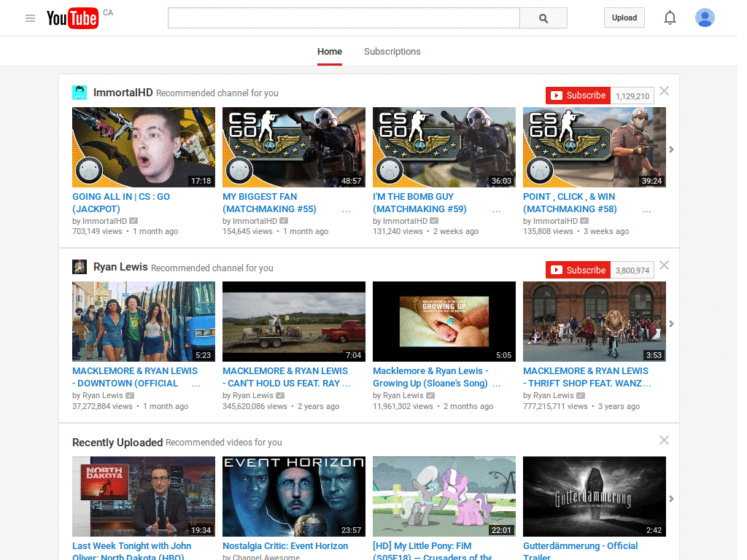Image resolution: width=747 pixels, height=560 pixels.
Task: Open the Ryan Lewis channel name link
Action: (x=120, y=267)
